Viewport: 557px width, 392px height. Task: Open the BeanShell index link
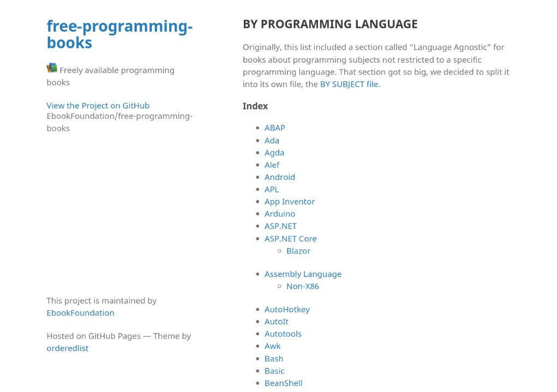point(284,383)
